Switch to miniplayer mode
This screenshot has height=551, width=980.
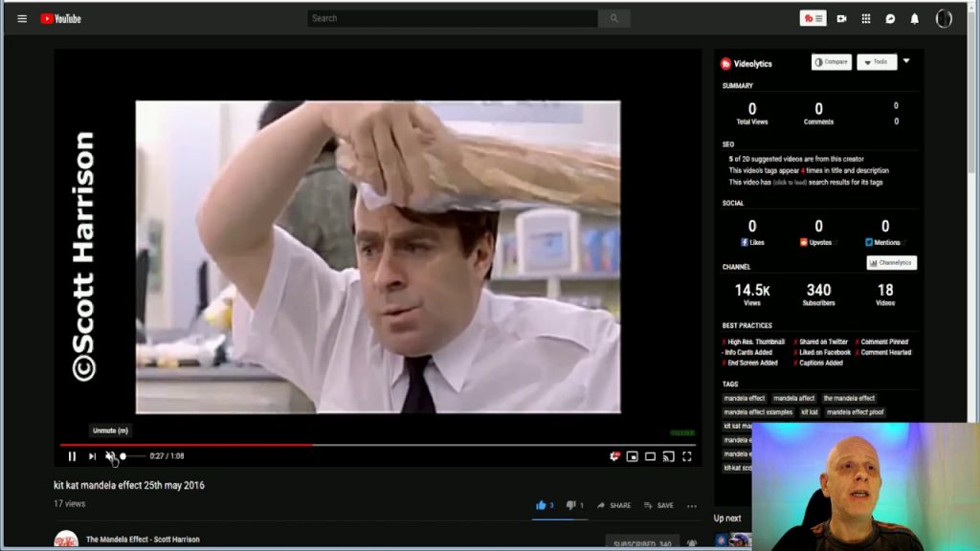(632, 456)
